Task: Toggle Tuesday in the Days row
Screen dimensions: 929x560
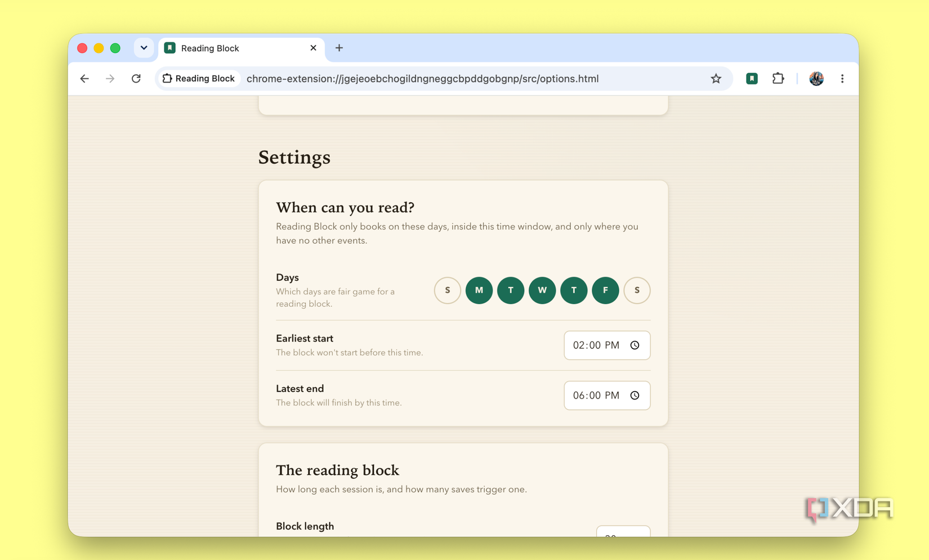Action: [x=511, y=290]
